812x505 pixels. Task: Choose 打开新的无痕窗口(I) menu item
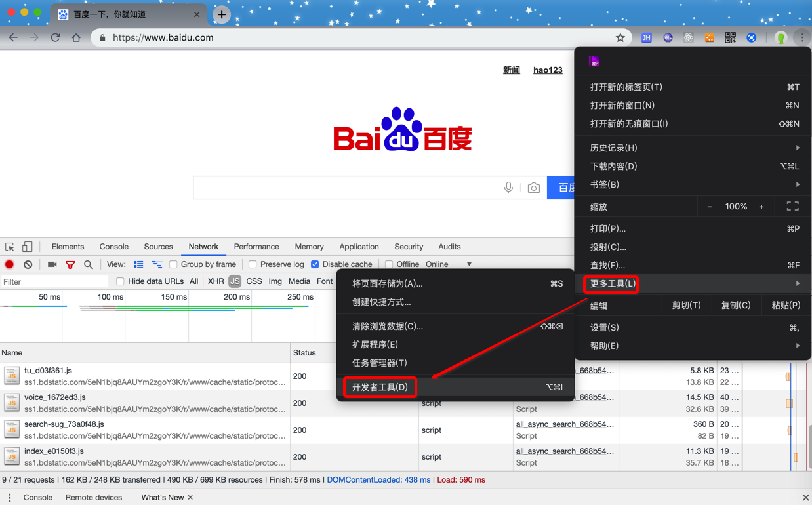[x=693, y=123]
